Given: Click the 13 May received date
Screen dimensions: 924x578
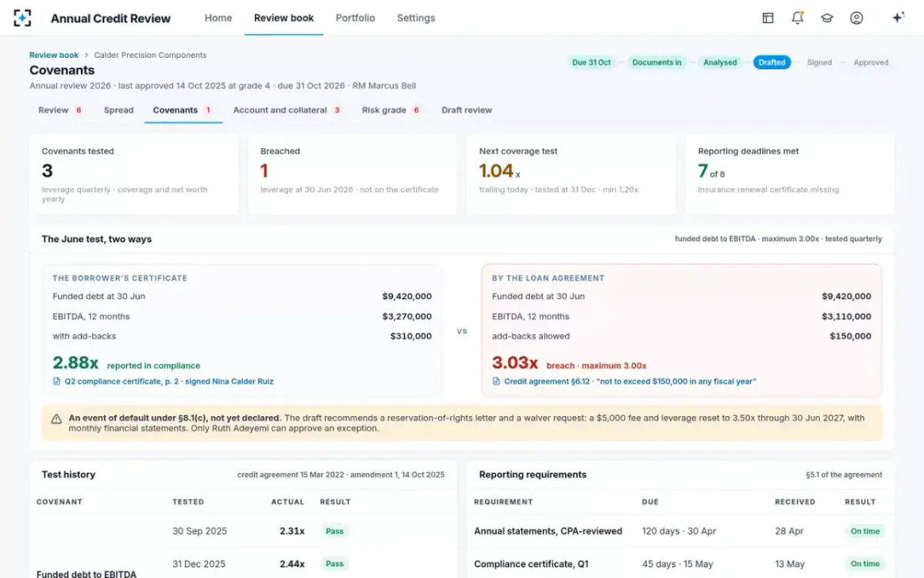Looking at the screenshot, I should 789,564.
